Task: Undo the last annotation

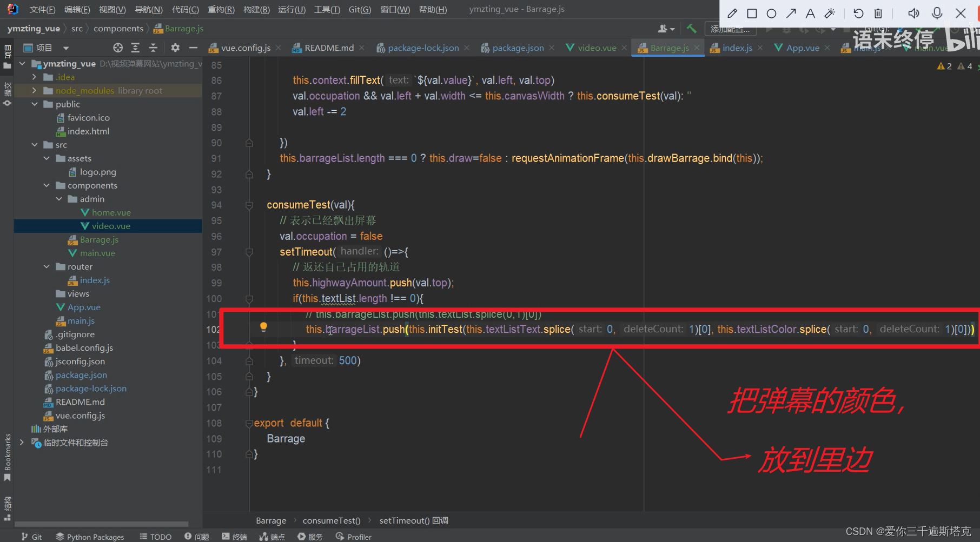Action: pyautogui.click(x=858, y=14)
